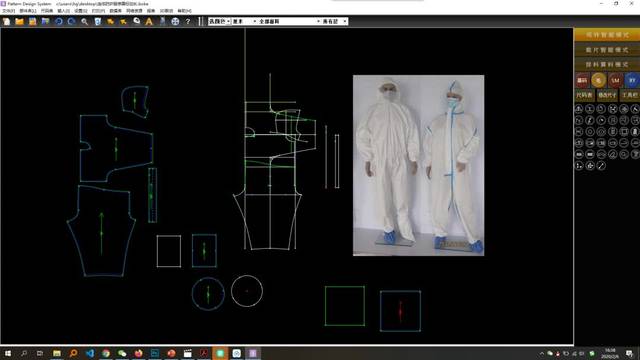
Task: Click the Redo arrow toolbar icon
Action: coord(71,21)
